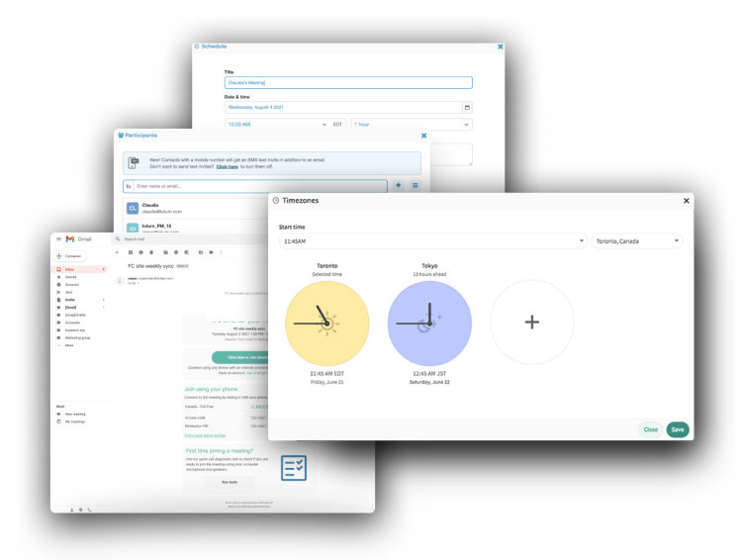Open the Business trip label in Gmail
The height and width of the screenshot is (560, 735).
tap(75, 330)
